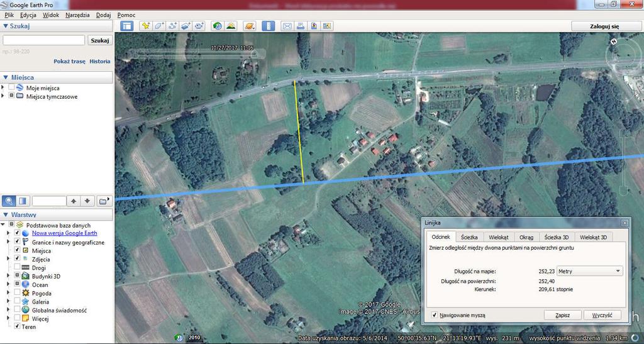
Task: Email the view using the envelope icon
Action: [x=287, y=26]
